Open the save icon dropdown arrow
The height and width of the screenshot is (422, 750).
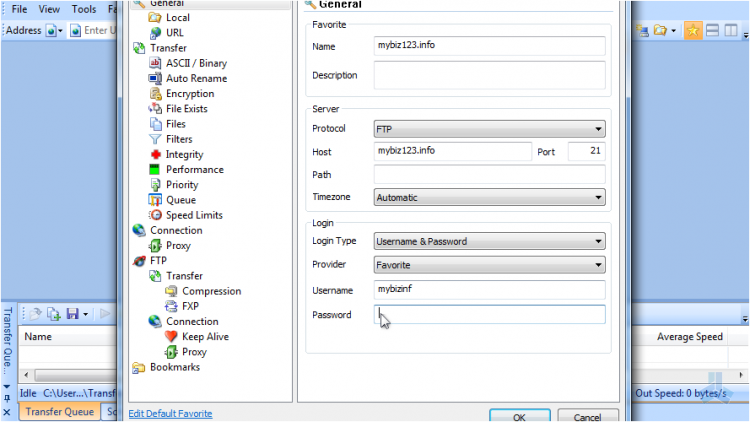pyautogui.click(x=86, y=314)
